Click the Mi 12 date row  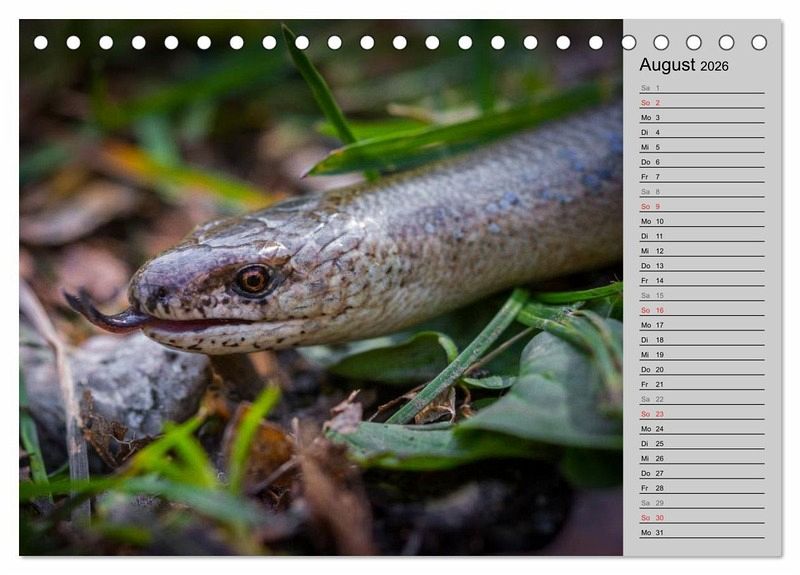click(701, 251)
